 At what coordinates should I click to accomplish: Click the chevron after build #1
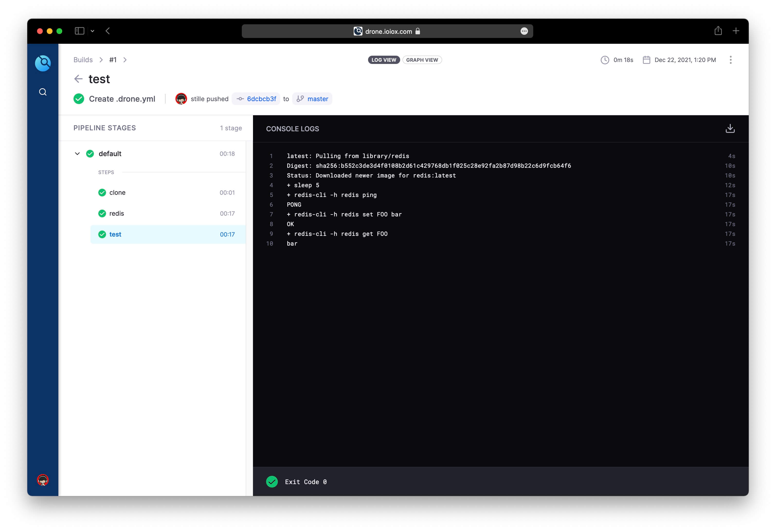125,60
